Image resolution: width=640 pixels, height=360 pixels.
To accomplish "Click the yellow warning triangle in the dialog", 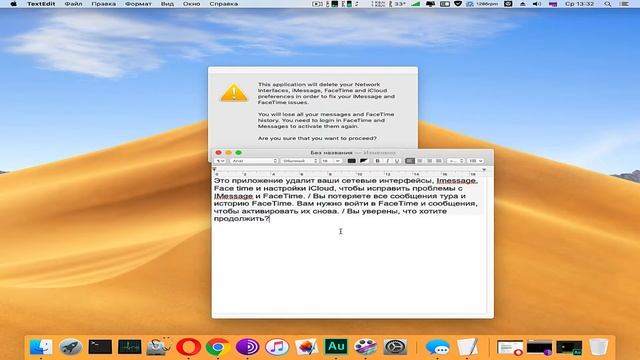I will 234,93.
